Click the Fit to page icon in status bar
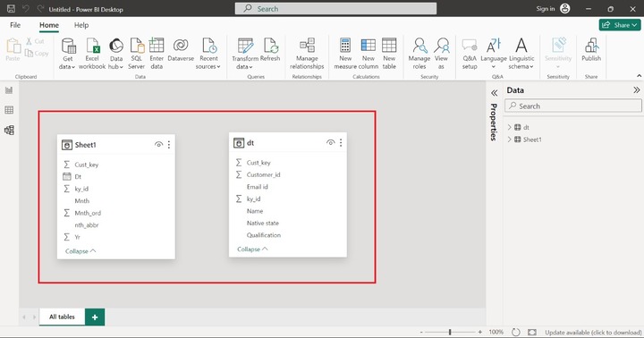Screen dimensions: 644x338 532,332
